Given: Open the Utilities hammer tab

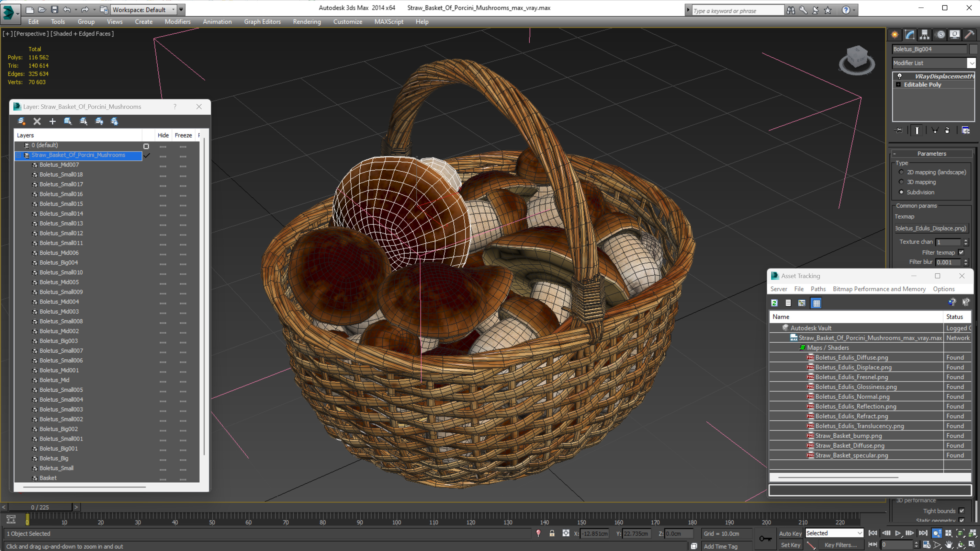Looking at the screenshot, I should tap(969, 35).
